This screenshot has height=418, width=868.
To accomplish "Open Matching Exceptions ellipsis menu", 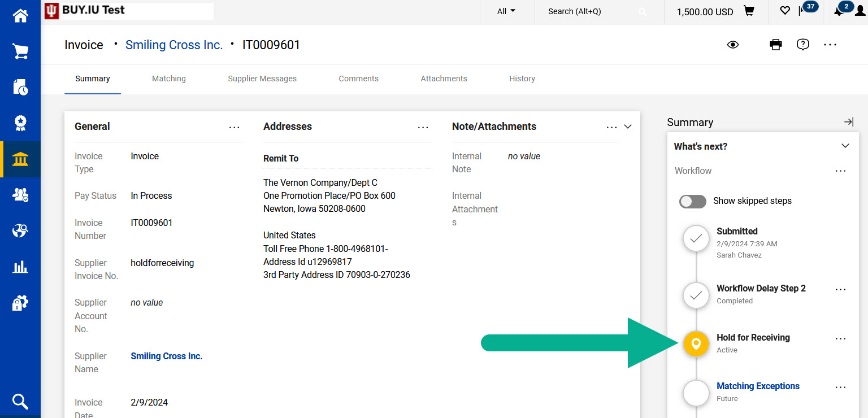I will coord(841,387).
